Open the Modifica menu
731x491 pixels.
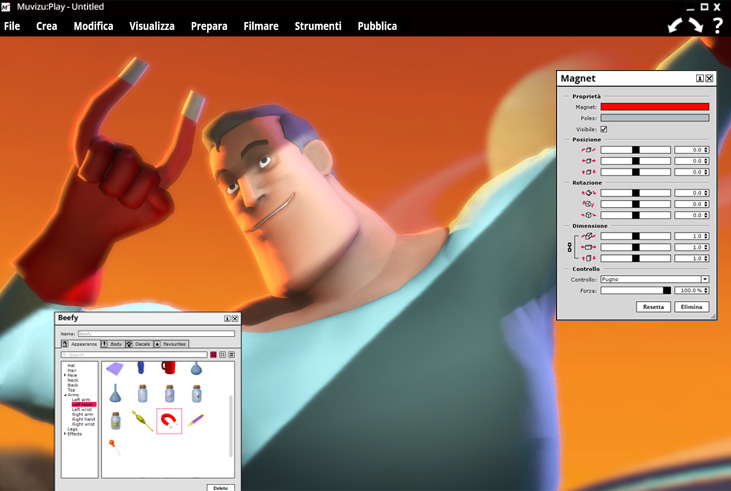tap(93, 26)
